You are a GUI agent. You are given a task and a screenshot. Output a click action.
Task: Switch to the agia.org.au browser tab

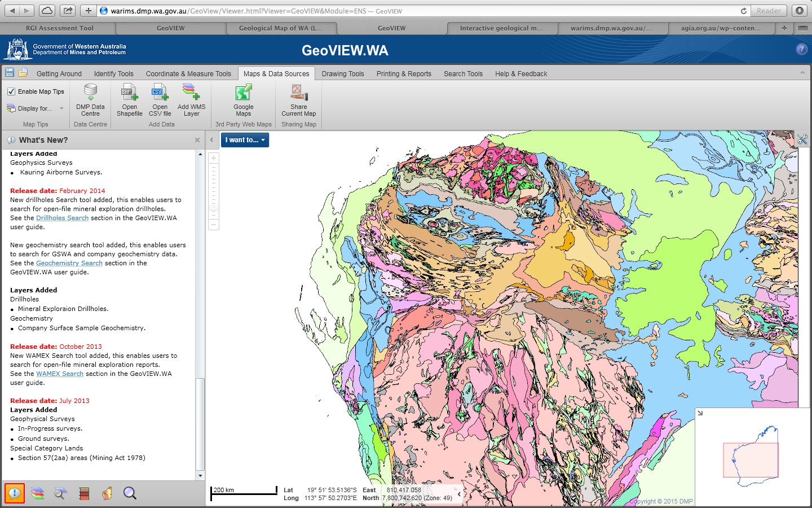(721, 28)
